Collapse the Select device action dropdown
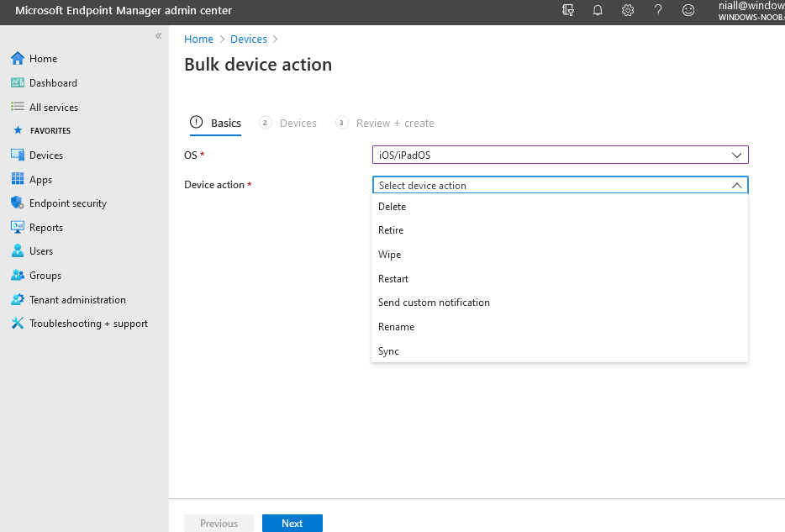The image size is (785, 532). pyautogui.click(x=735, y=186)
